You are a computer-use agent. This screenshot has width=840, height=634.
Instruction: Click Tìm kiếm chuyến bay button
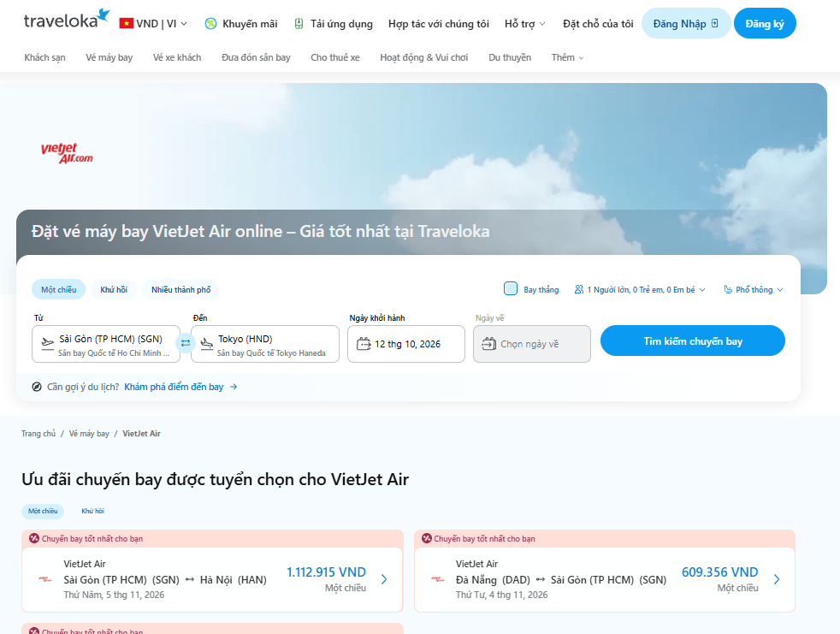click(693, 341)
